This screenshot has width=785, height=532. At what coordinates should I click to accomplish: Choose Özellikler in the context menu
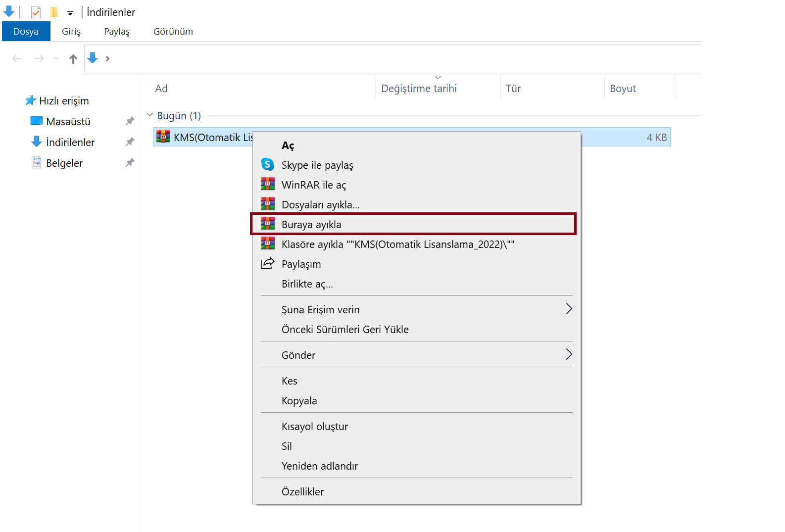pos(302,491)
